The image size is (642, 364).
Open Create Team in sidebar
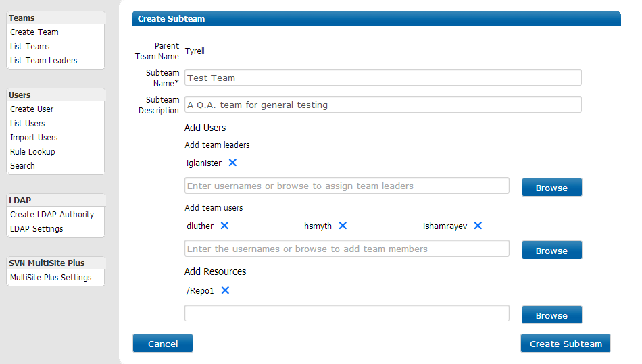(x=34, y=32)
